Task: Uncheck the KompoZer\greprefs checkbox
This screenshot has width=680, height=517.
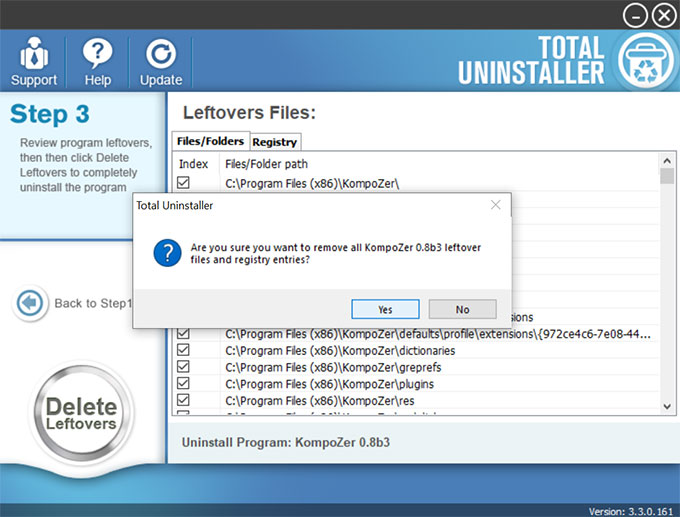Action: click(183, 367)
